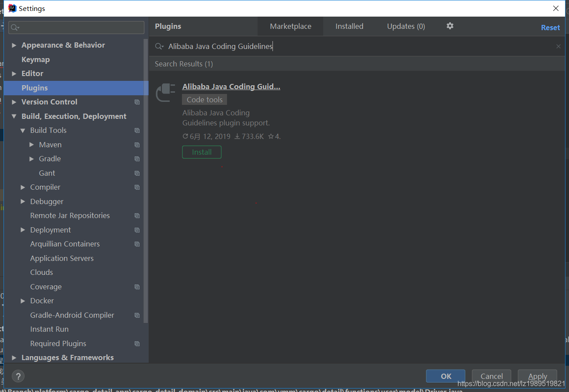Expand the Debugger node

pyautogui.click(x=23, y=201)
